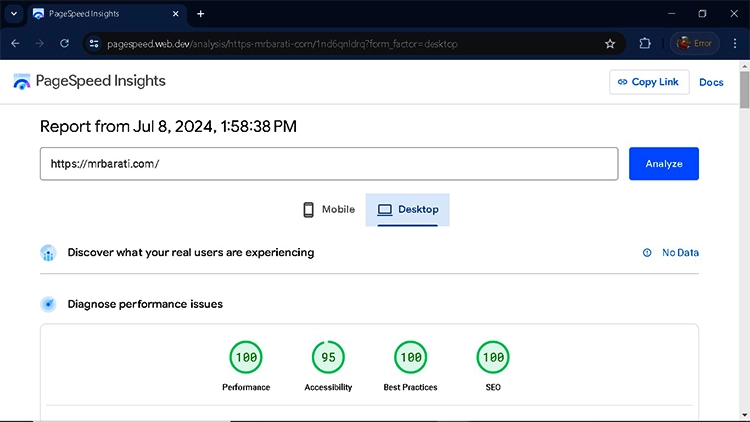Viewport: 750px width, 422px height.
Task: Click the Performance score gauge 100
Action: point(246,356)
